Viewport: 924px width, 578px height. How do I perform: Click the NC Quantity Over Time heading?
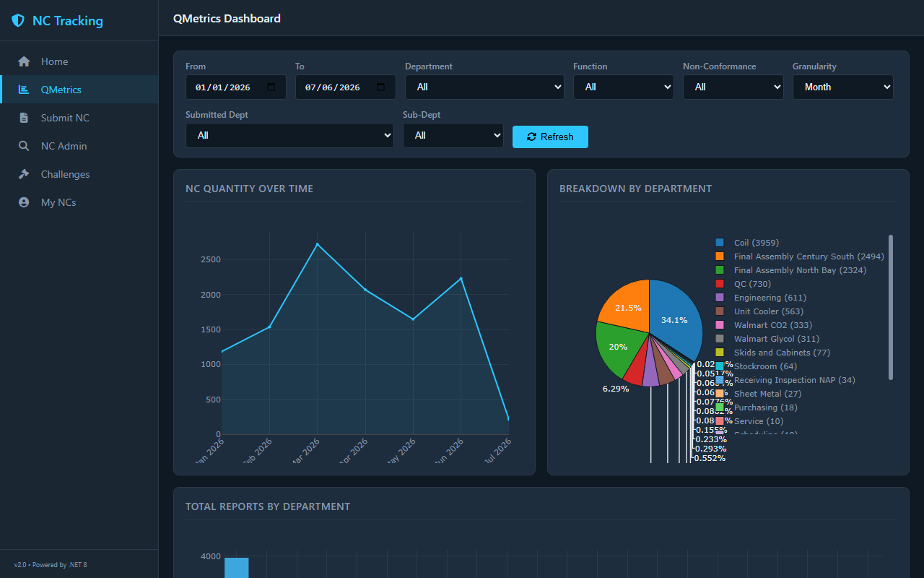[250, 189]
